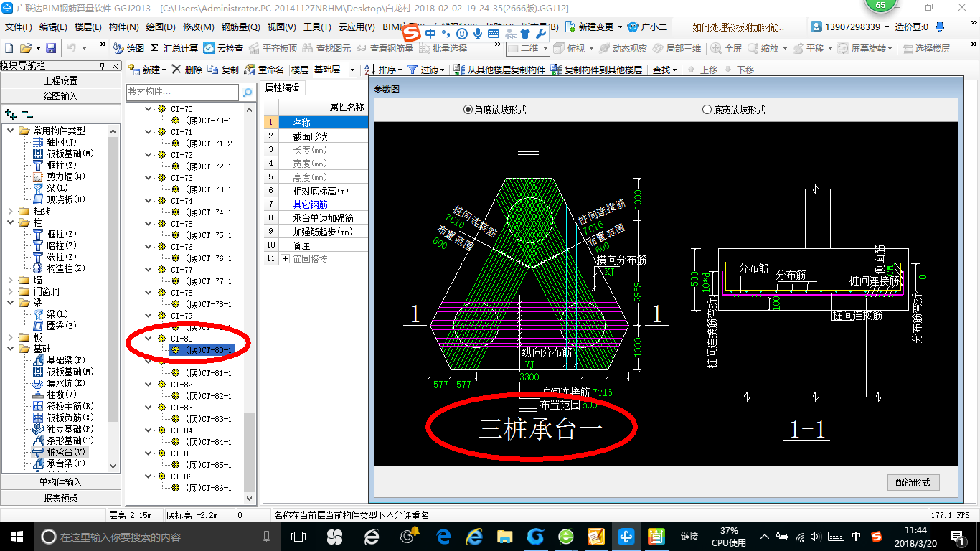Close the 模块导航栏 navigation panel
The width and height of the screenshot is (980, 551).
[115, 65]
